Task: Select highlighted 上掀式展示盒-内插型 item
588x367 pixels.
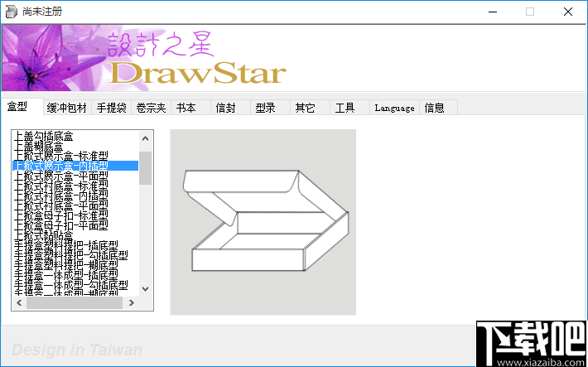Action: click(75, 166)
